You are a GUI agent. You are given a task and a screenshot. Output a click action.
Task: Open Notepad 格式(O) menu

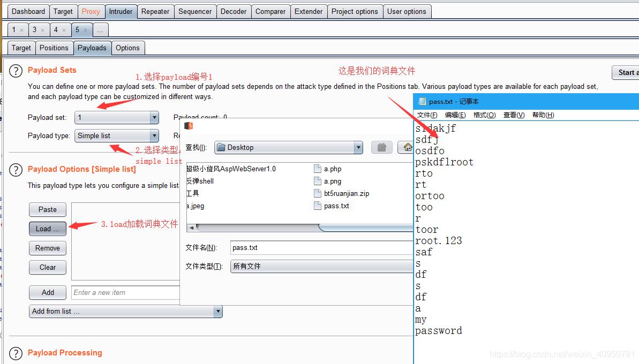484,115
